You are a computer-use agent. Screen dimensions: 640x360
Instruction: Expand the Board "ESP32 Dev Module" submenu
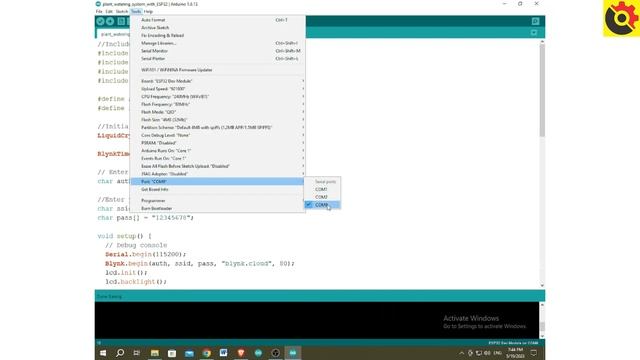[218, 81]
